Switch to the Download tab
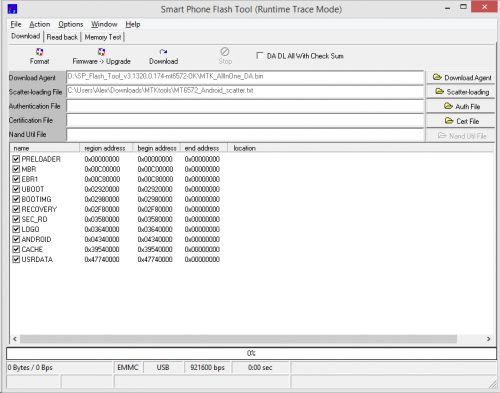This screenshot has width=500, height=393. (x=26, y=36)
